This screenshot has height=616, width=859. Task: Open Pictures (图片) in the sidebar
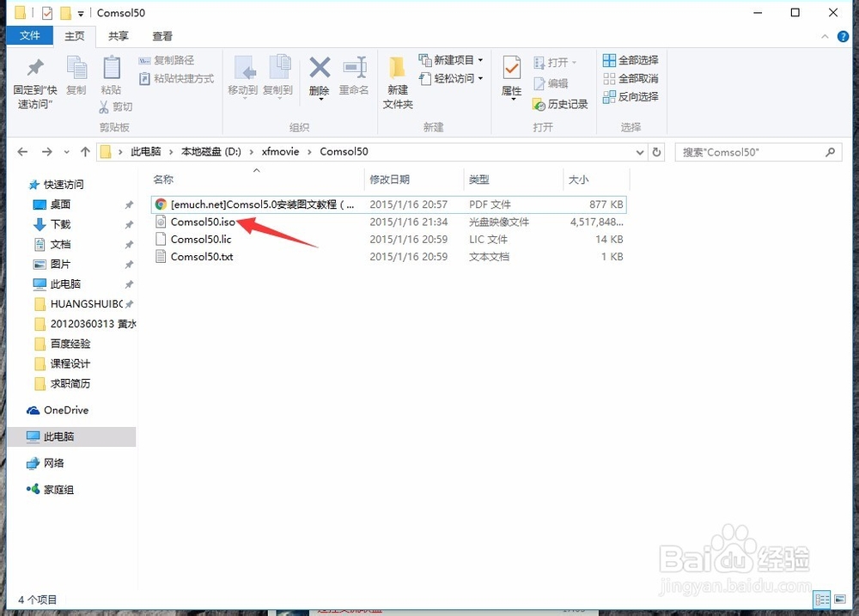60,264
